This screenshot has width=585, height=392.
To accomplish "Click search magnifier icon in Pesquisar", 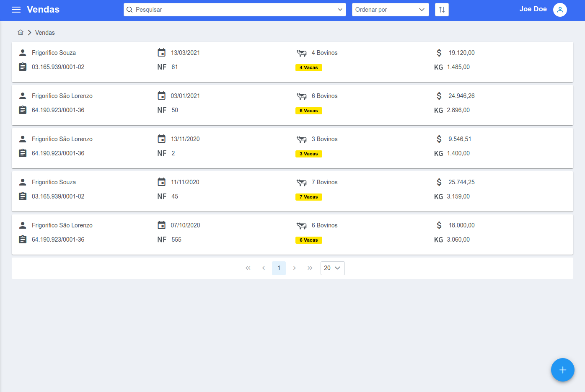I will tap(129, 10).
